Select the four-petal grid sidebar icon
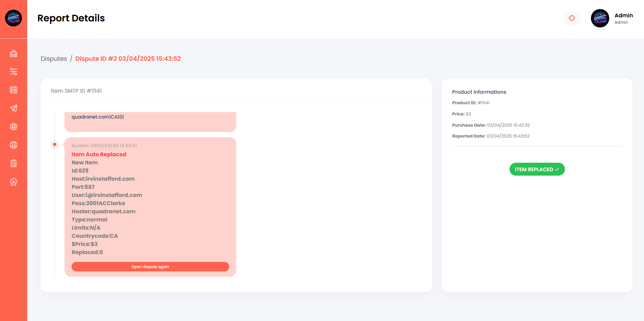The height and width of the screenshot is (321, 644). click(x=14, y=127)
